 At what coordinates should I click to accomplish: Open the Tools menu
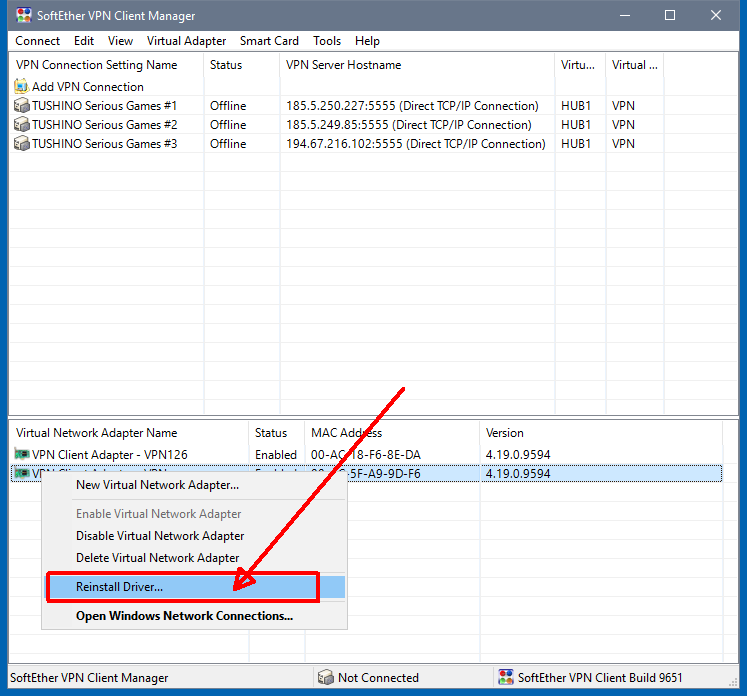[x=327, y=41]
